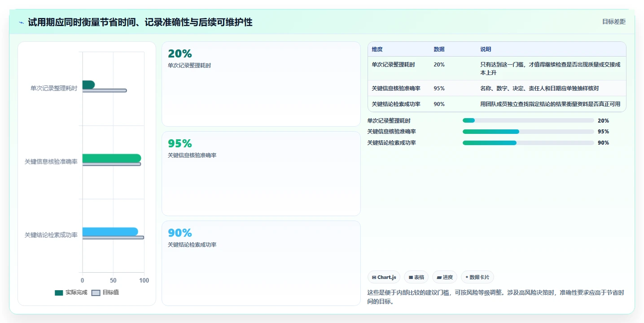644x323 pixels.
Task: Click the 95% data card value
Action: point(180,144)
